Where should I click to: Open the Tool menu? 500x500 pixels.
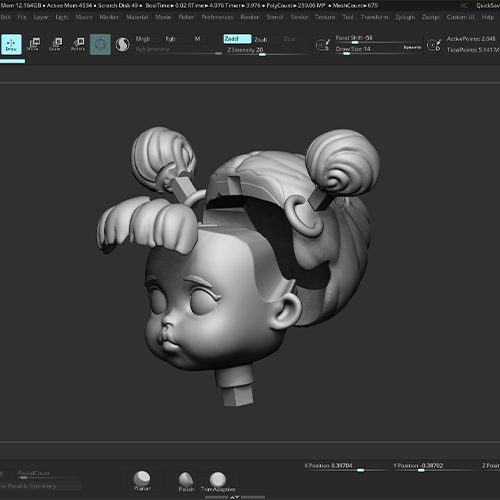[348, 17]
